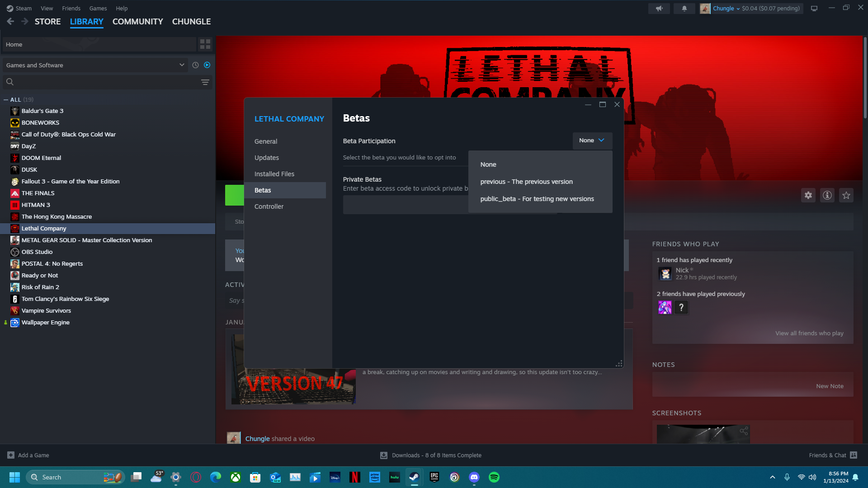Click the New Note button
868x488 pixels.
point(829,386)
